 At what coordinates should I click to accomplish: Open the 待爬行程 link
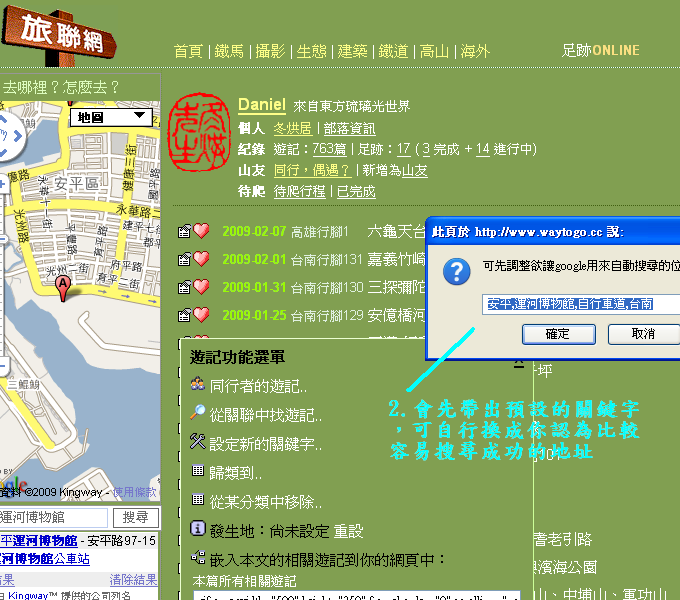299,191
